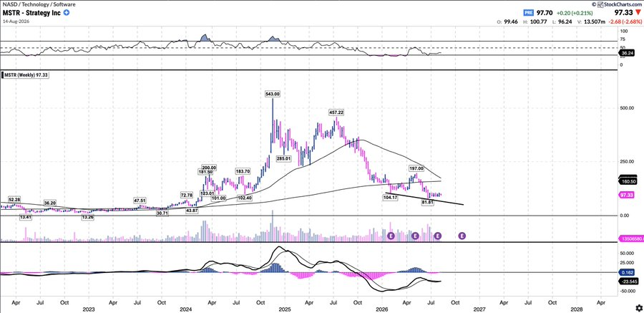
Task: Click the pink volume value badge
Action: pyautogui.click(x=630, y=239)
